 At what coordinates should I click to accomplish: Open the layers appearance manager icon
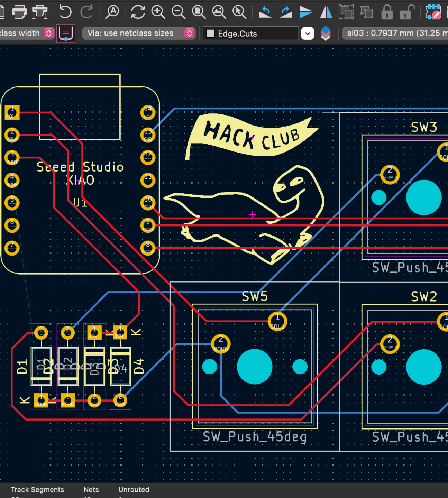tap(326, 34)
